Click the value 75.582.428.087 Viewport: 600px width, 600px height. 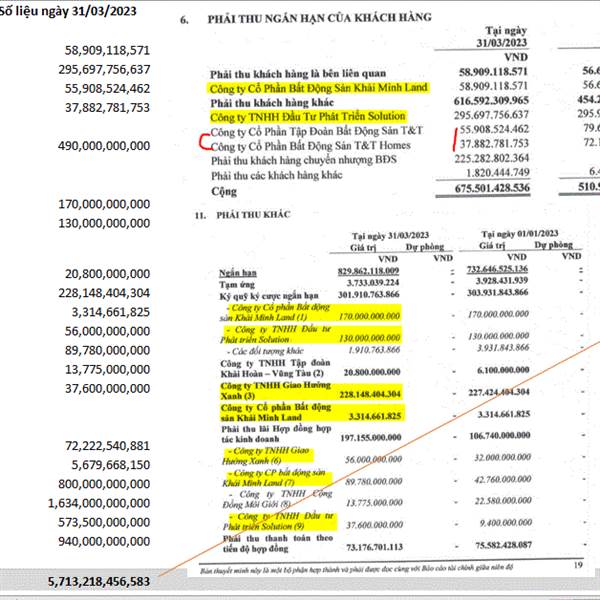point(504,545)
